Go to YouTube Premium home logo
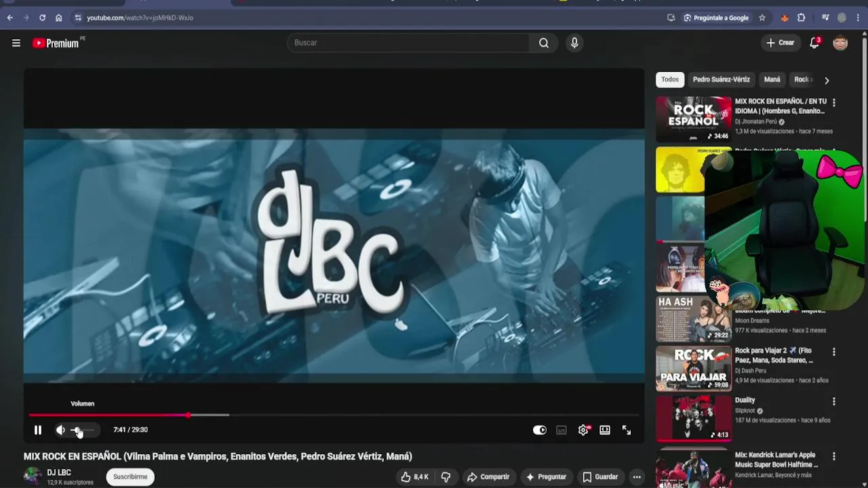868x488 pixels. coord(56,43)
